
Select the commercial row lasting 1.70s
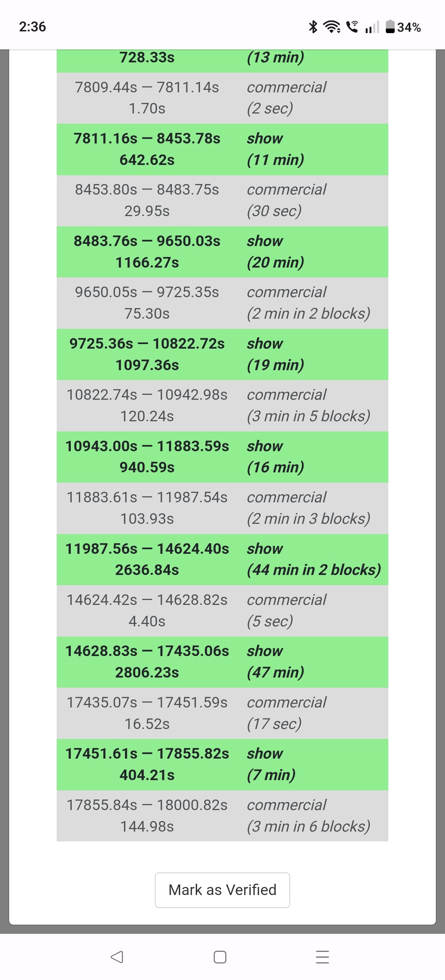(222, 98)
